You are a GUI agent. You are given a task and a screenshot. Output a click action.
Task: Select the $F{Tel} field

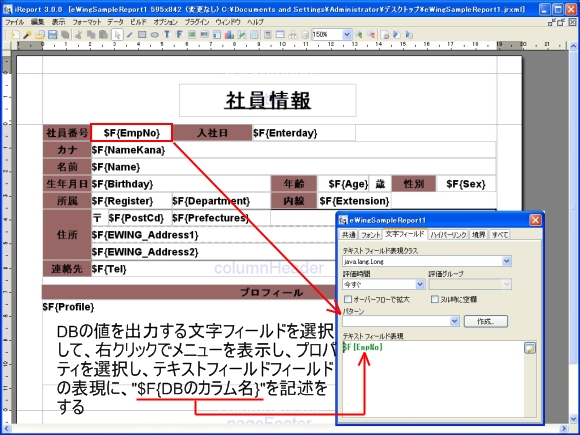212,269
